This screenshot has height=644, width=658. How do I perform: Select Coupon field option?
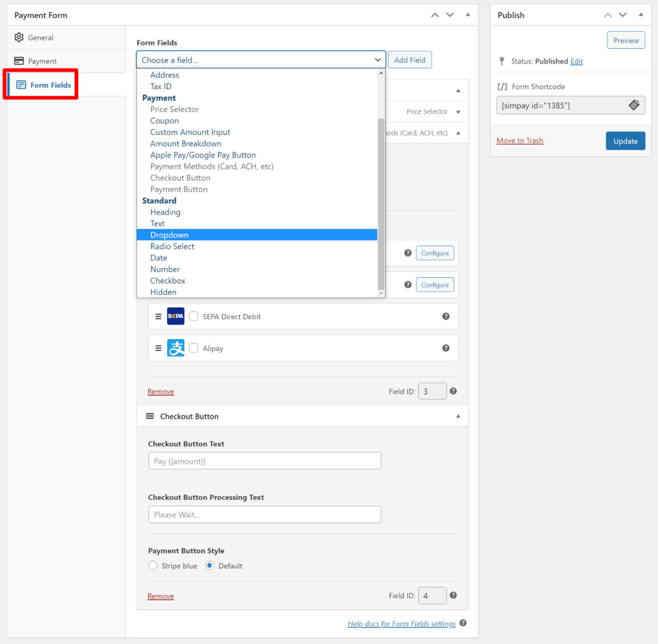click(165, 121)
